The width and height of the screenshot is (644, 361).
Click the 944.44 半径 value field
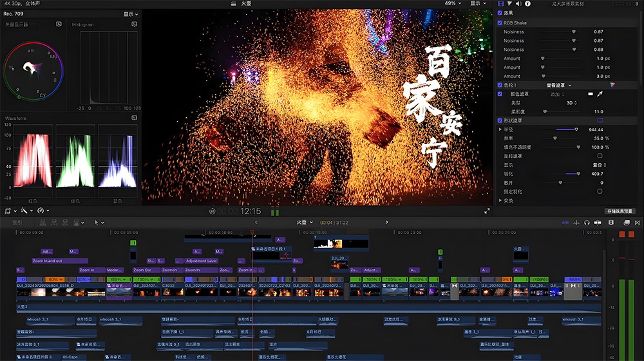pyautogui.click(x=596, y=129)
